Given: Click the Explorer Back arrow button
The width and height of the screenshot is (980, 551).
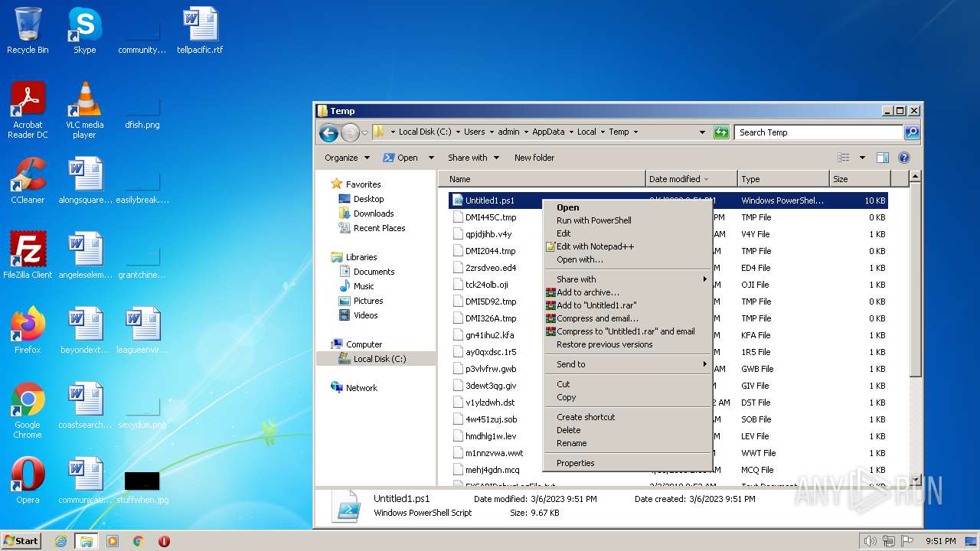Looking at the screenshot, I should (328, 132).
